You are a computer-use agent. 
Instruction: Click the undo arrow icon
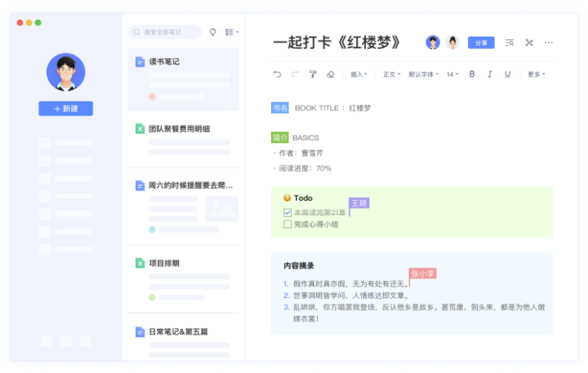point(277,74)
